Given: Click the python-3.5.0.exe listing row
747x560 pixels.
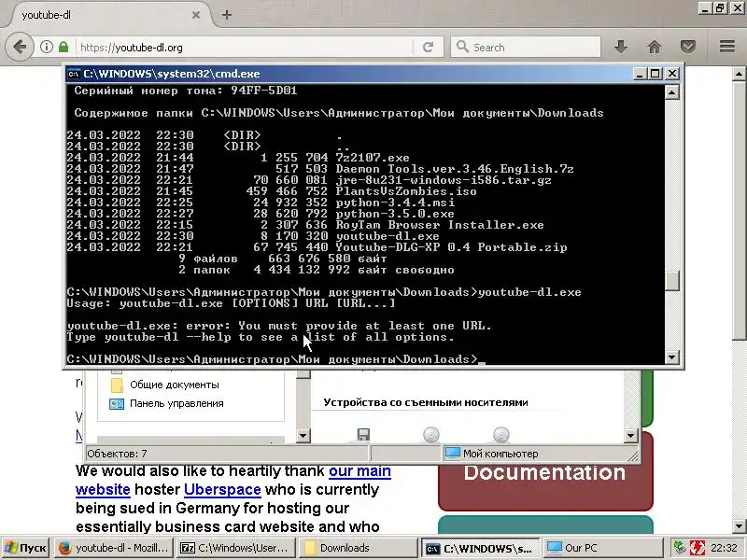Looking at the screenshot, I should pyautogui.click(x=261, y=214).
